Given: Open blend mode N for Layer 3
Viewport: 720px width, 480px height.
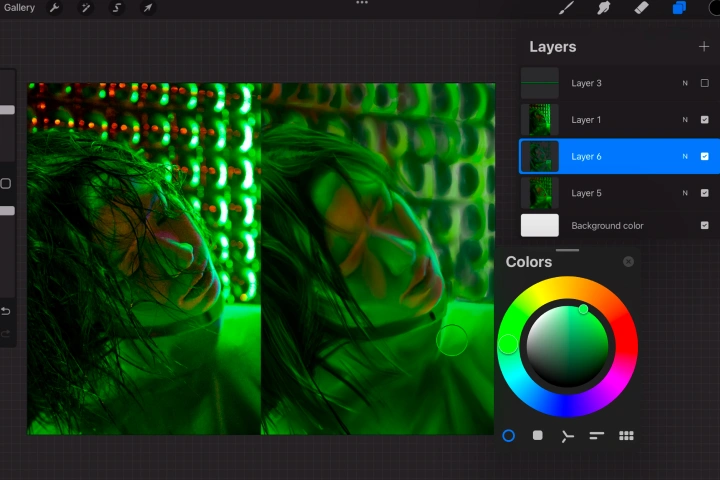Looking at the screenshot, I should coord(685,83).
